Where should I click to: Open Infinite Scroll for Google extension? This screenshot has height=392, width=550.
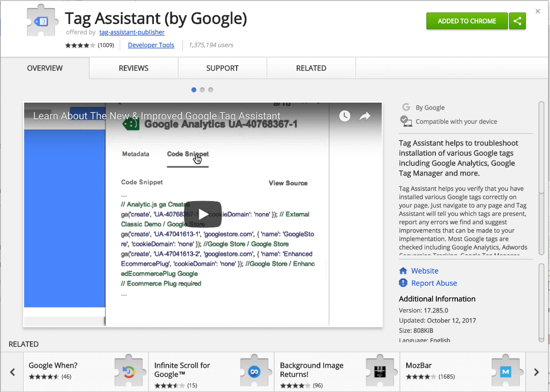click(x=212, y=372)
